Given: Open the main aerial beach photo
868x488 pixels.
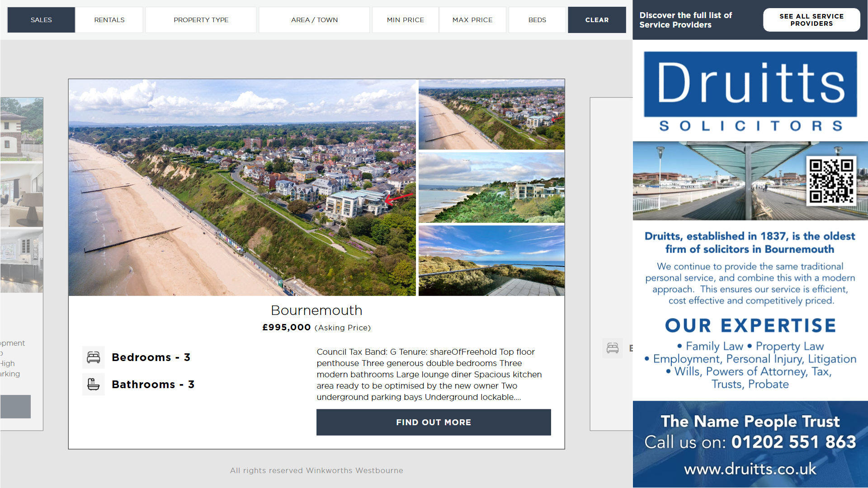Looking at the screenshot, I should (x=242, y=188).
